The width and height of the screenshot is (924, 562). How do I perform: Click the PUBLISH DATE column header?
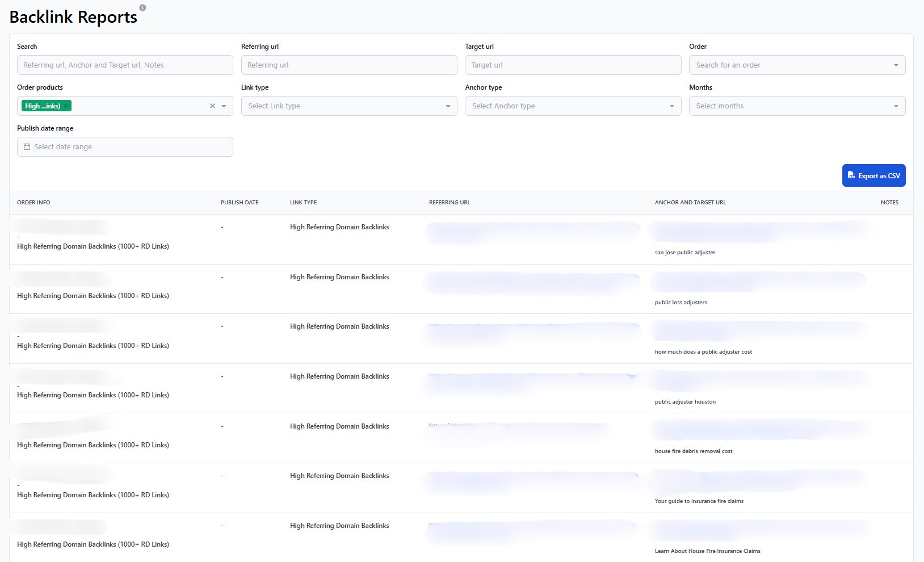[240, 203]
